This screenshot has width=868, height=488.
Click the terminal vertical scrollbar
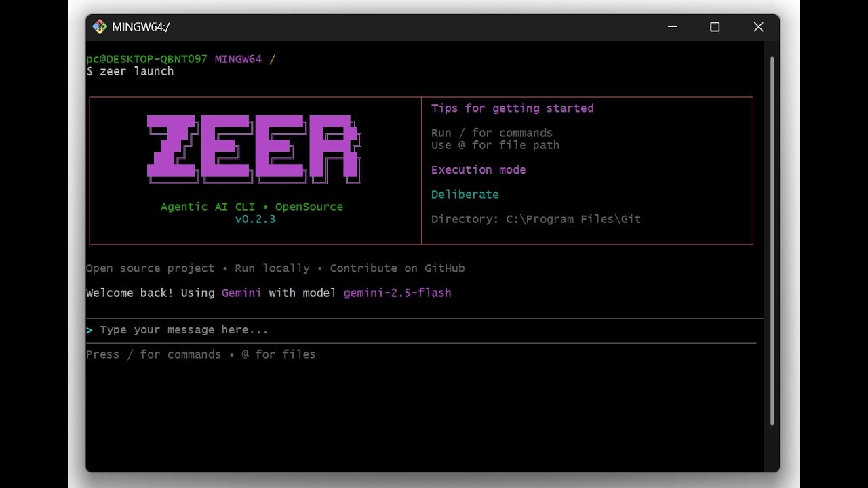[772, 241]
